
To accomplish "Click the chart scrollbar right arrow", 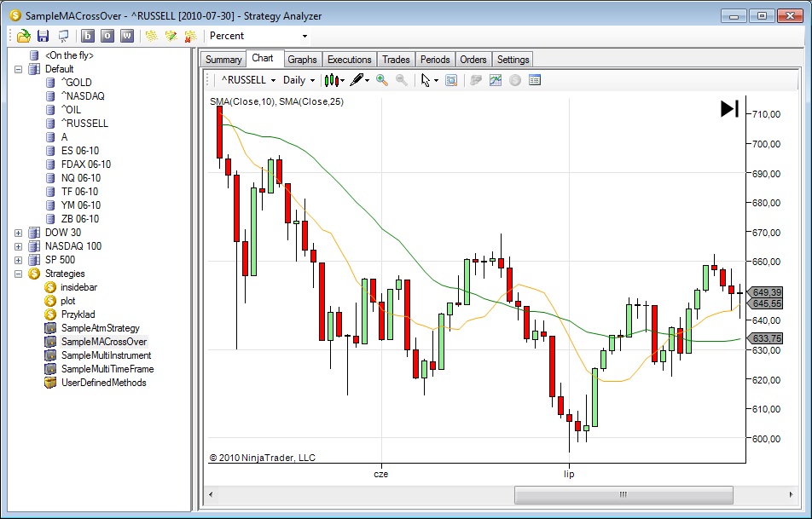I will point(791,494).
